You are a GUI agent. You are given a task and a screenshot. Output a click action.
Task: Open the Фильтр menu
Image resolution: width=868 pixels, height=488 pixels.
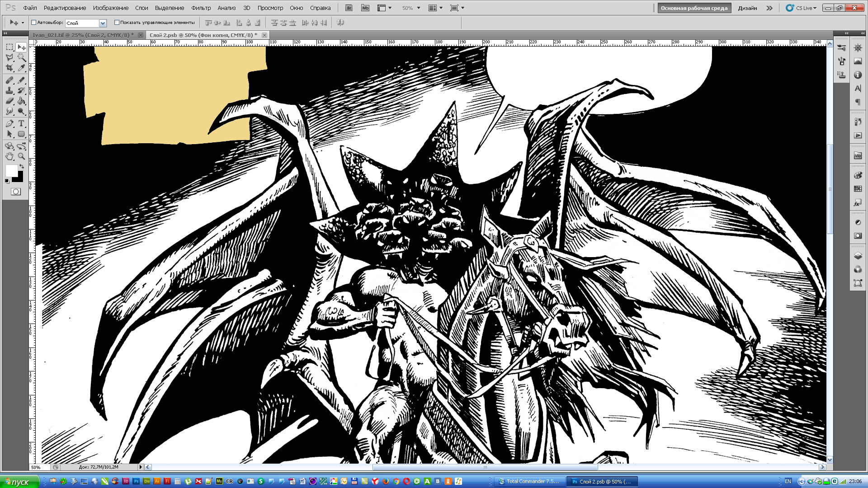click(x=201, y=8)
